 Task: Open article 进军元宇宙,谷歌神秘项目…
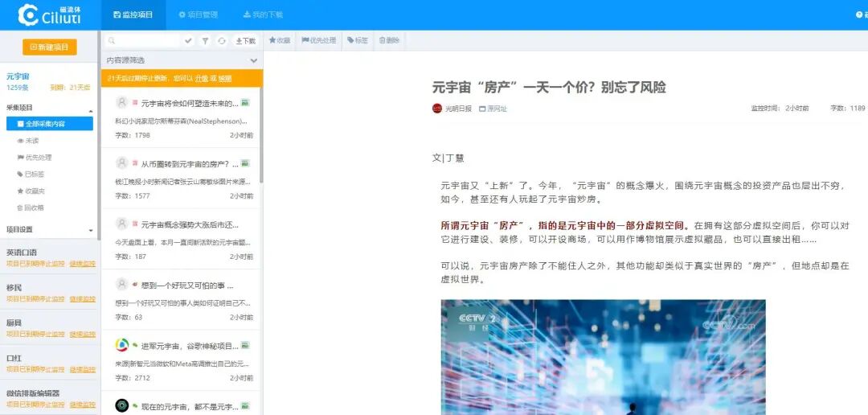[x=190, y=346]
